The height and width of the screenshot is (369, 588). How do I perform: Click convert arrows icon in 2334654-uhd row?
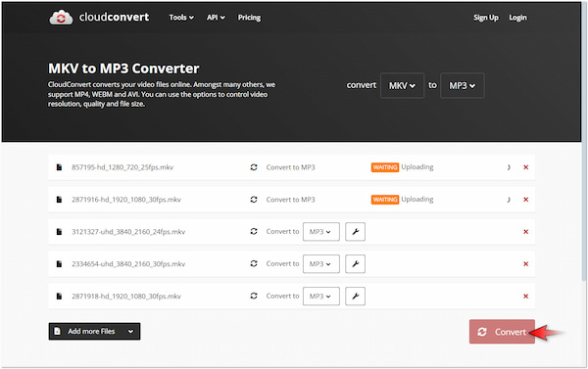[254, 263]
